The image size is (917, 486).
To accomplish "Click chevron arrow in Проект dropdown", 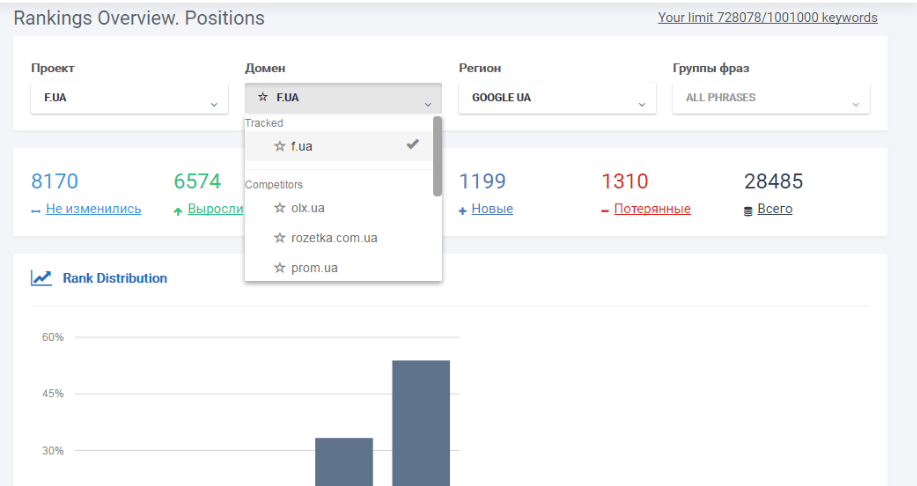I will pos(214,104).
